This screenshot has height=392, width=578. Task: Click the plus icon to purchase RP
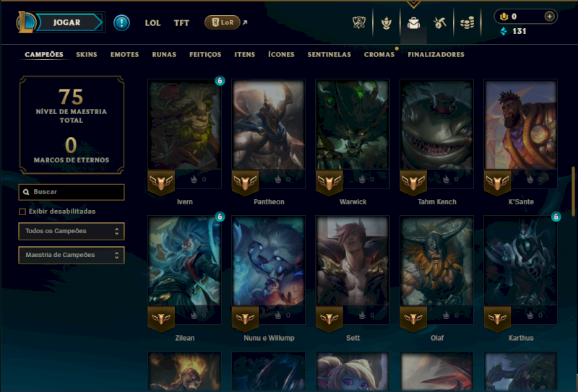coord(549,17)
